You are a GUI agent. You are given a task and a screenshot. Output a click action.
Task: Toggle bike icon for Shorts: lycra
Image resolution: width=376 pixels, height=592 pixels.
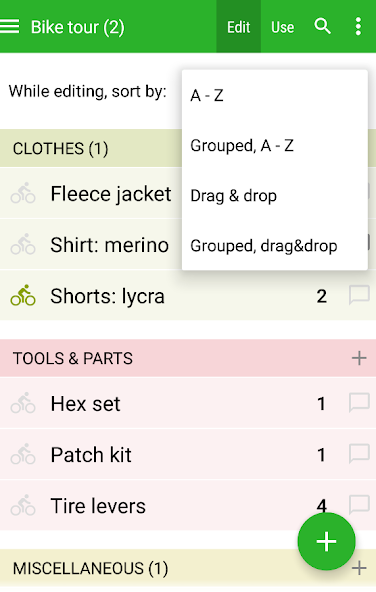tap(23, 295)
